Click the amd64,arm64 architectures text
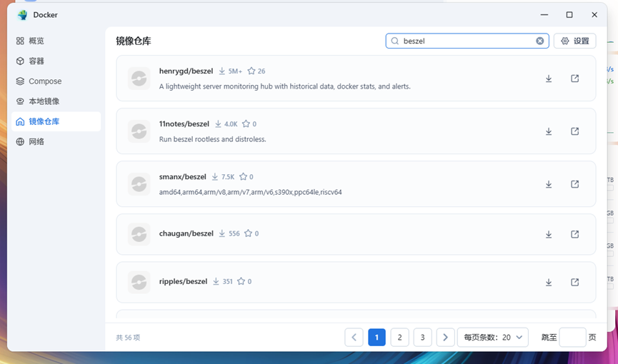Screen dimensions: 618x364 click(x=250, y=192)
